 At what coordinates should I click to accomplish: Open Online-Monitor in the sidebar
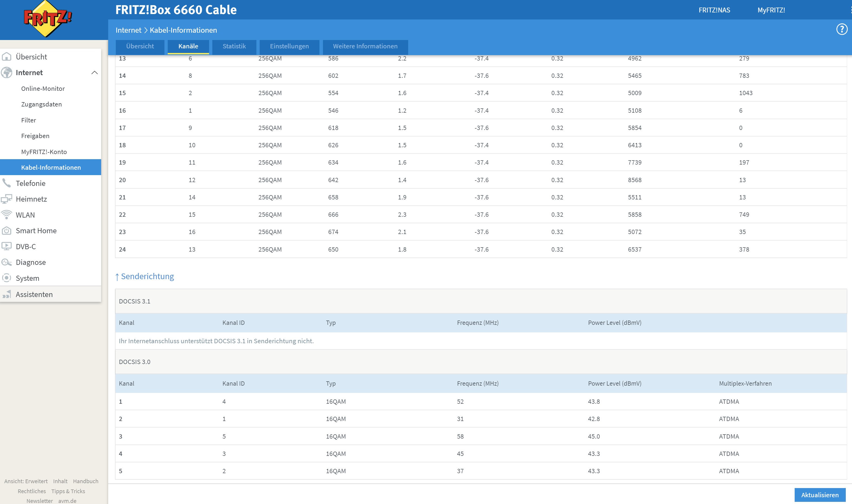[43, 89]
